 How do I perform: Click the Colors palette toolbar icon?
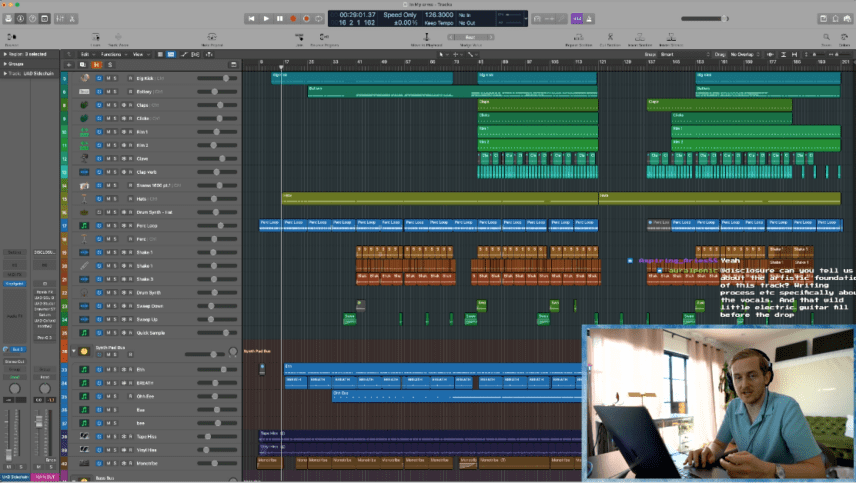[x=844, y=38]
